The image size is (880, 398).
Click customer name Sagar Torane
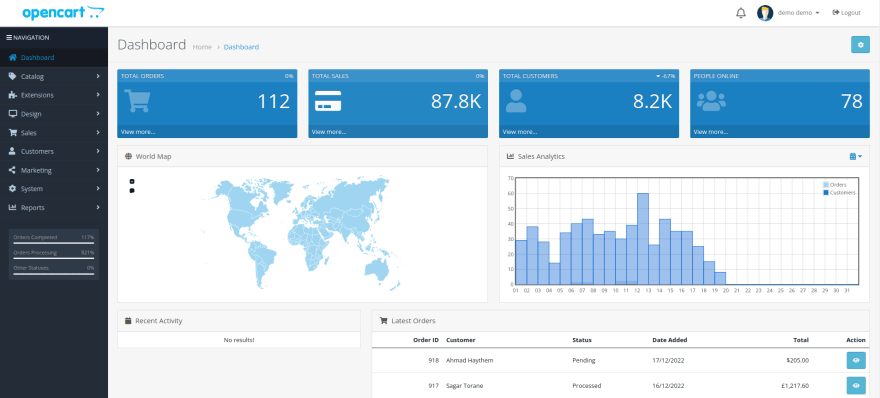coord(465,386)
